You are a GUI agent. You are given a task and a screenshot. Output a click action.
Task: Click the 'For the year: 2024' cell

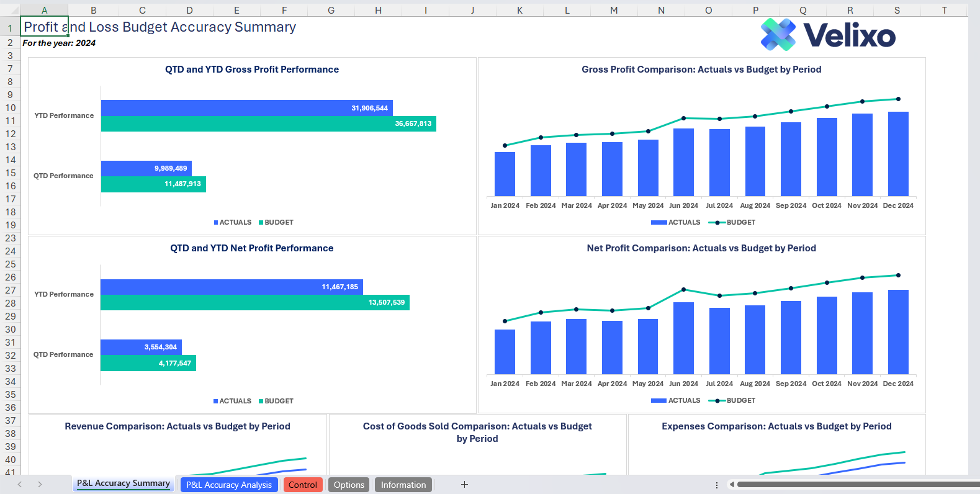coord(59,43)
